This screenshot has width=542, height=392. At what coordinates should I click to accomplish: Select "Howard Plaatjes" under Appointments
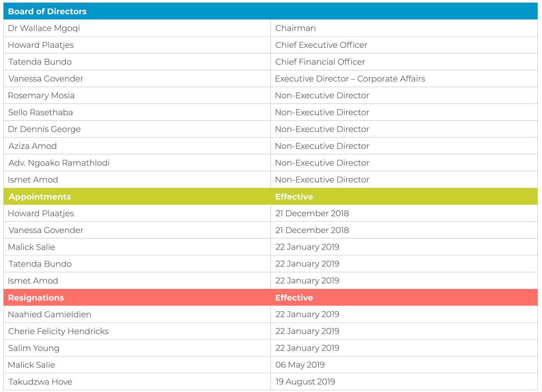[x=41, y=213]
